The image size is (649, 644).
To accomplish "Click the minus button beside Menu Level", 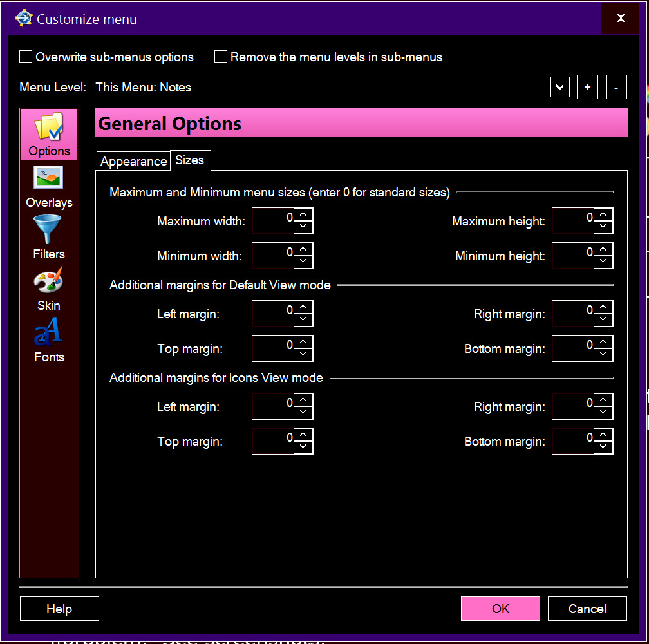I will pos(616,87).
